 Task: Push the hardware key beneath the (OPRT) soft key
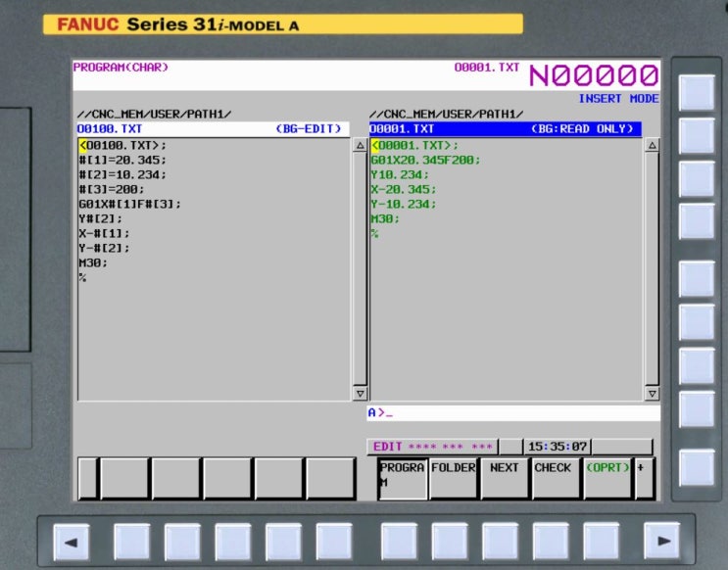coord(602,541)
